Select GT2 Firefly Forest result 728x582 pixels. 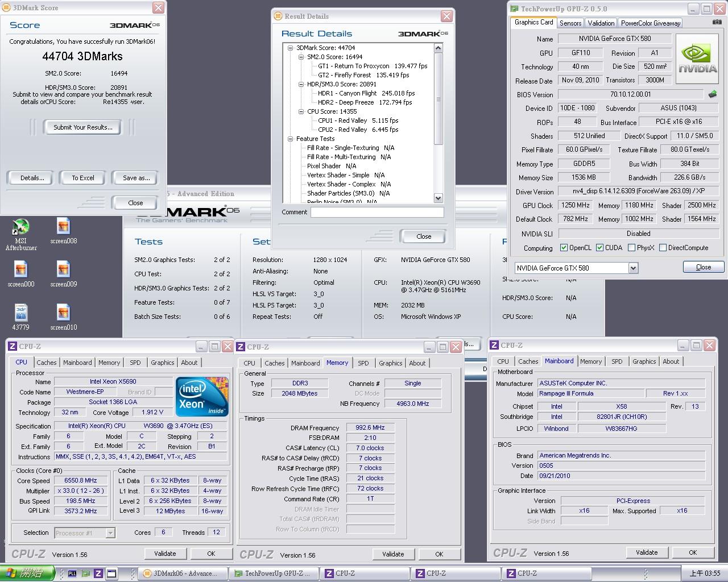[364, 75]
